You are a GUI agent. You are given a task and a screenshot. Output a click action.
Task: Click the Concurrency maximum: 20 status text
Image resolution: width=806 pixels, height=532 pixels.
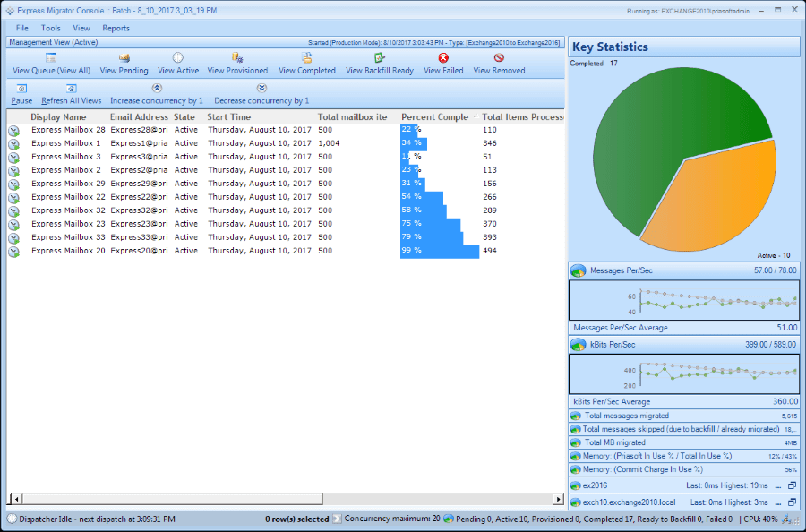[393, 519]
